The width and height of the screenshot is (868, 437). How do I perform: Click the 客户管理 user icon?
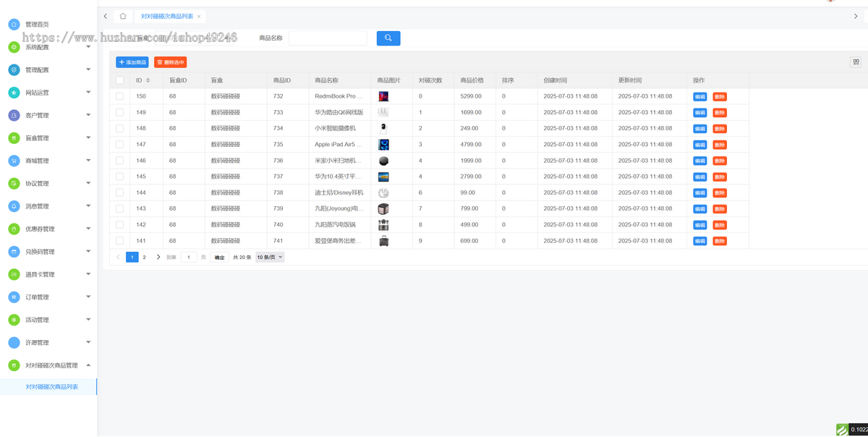tap(14, 115)
